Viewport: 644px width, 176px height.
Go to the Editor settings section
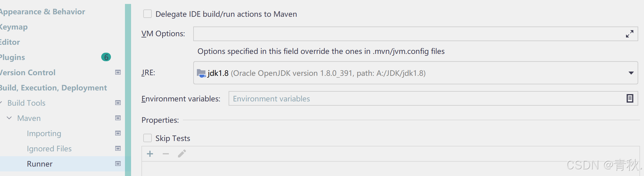pos(10,42)
